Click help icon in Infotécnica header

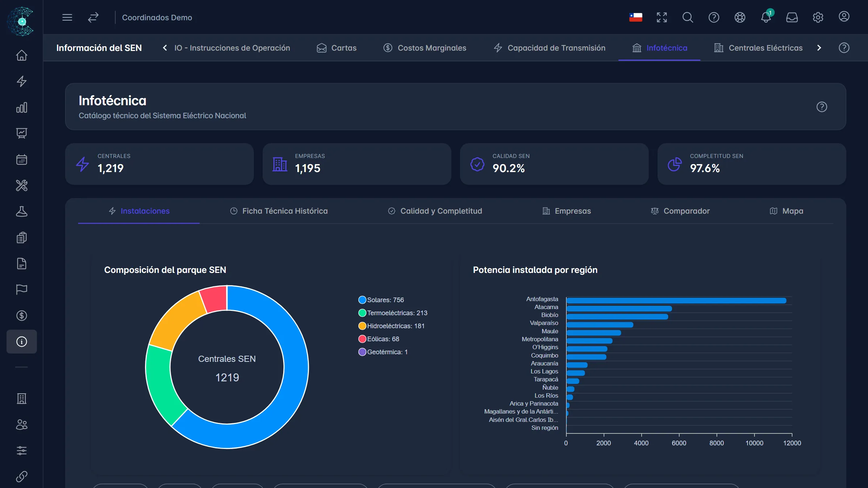(x=822, y=107)
